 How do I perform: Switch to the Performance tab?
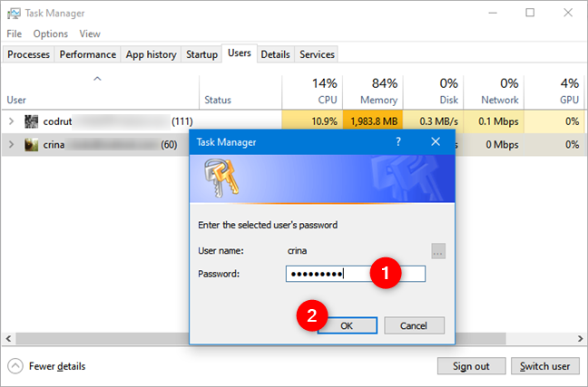(88, 54)
